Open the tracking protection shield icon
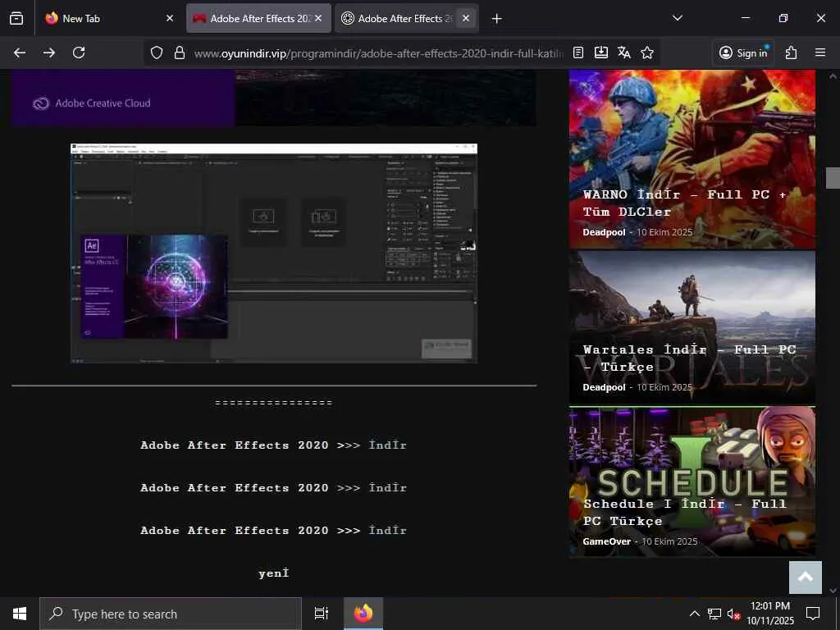Screen dimensions: 840x630 point(157,52)
